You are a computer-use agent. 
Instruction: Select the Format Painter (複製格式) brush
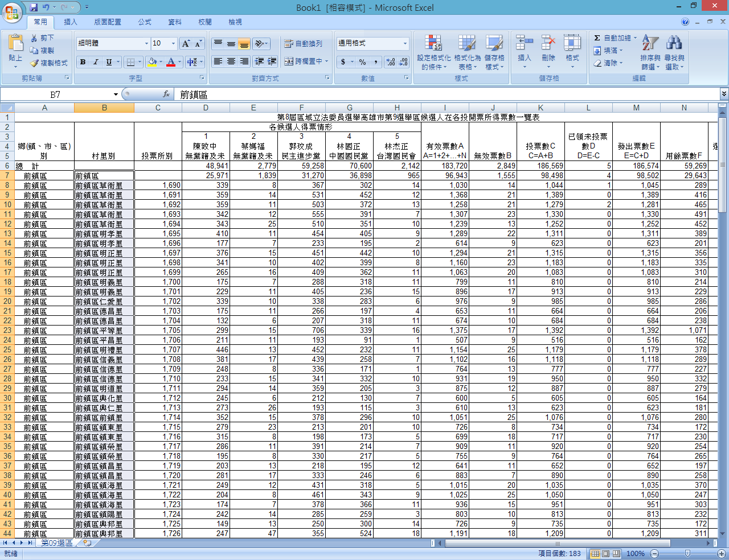click(x=48, y=63)
